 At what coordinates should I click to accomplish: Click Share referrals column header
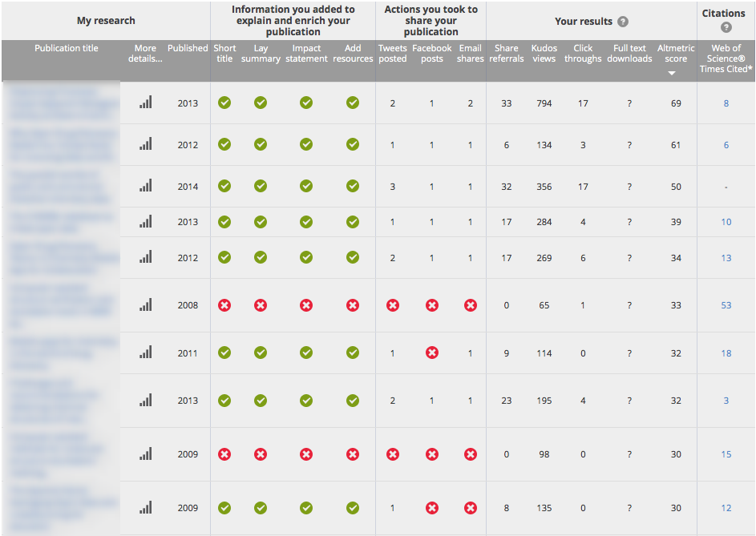coord(506,53)
